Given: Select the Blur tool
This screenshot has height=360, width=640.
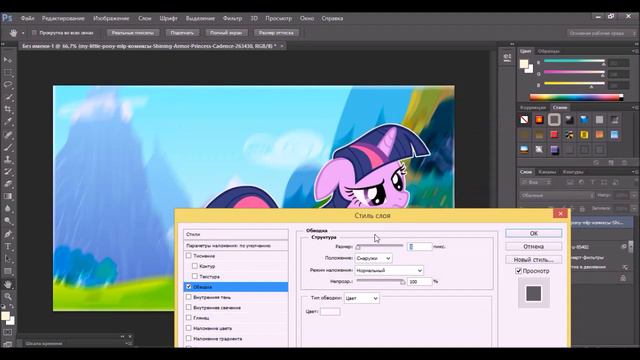Looking at the screenshot, I should (8, 209).
